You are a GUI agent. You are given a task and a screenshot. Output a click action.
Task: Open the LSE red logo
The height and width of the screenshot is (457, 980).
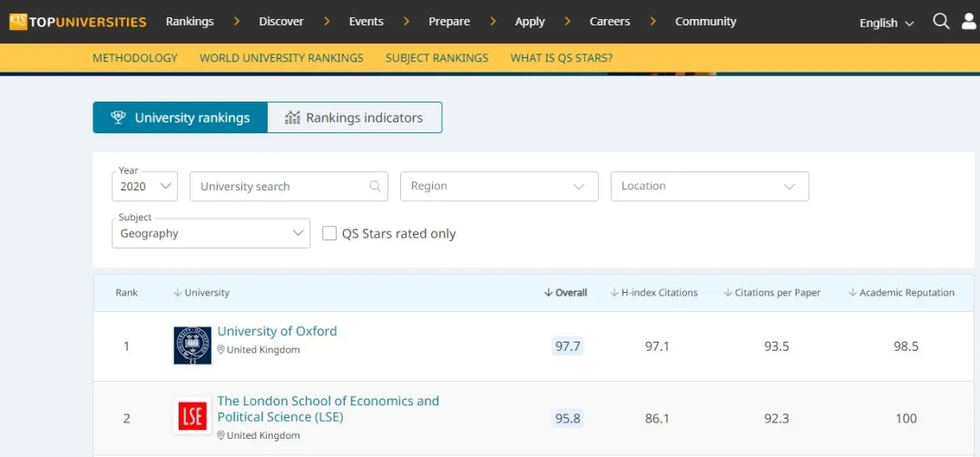(191, 415)
